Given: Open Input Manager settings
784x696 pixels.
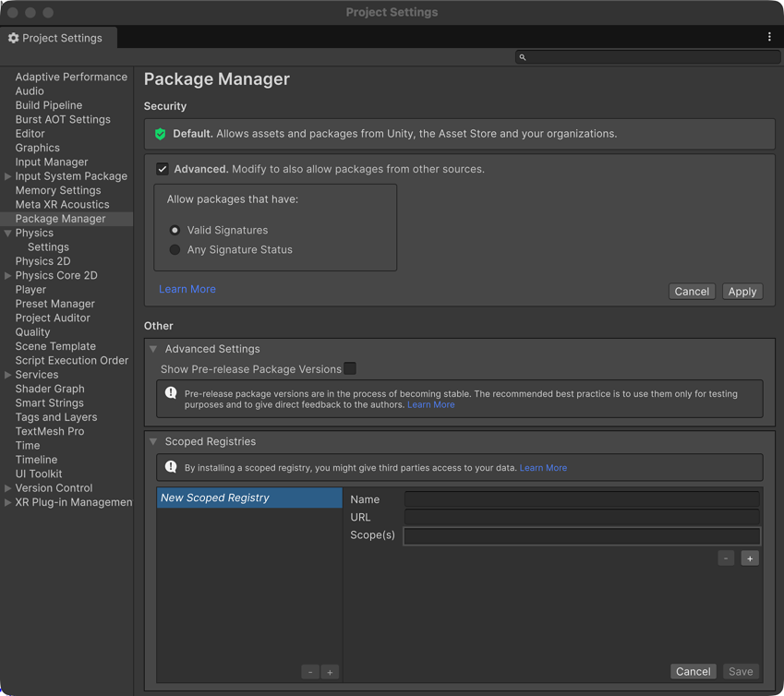Looking at the screenshot, I should pyautogui.click(x=52, y=162).
